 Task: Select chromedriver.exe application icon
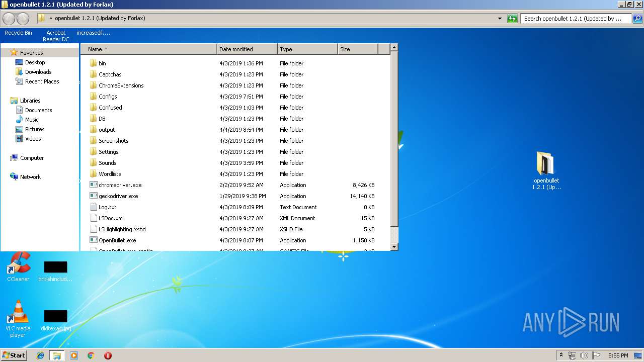(x=93, y=185)
